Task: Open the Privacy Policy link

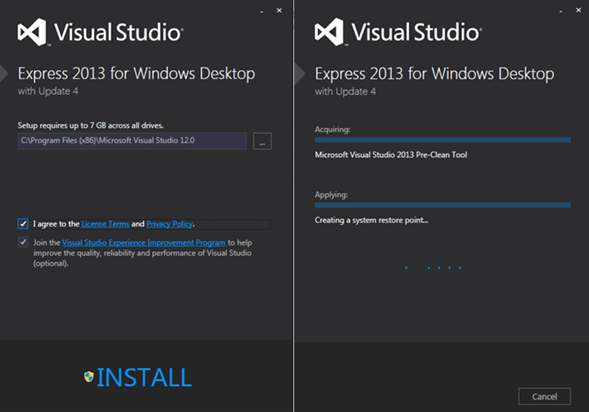Action: click(x=169, y=224)
